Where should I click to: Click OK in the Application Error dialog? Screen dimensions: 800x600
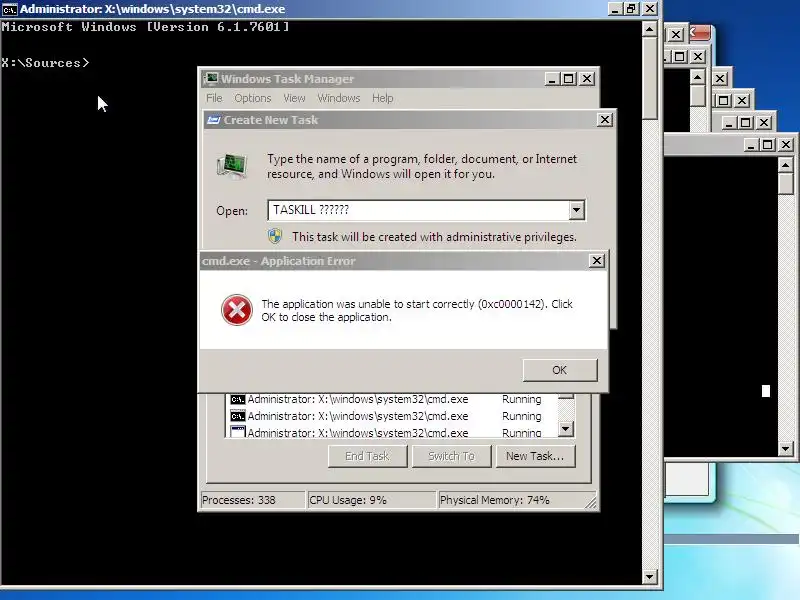[560, 370]
